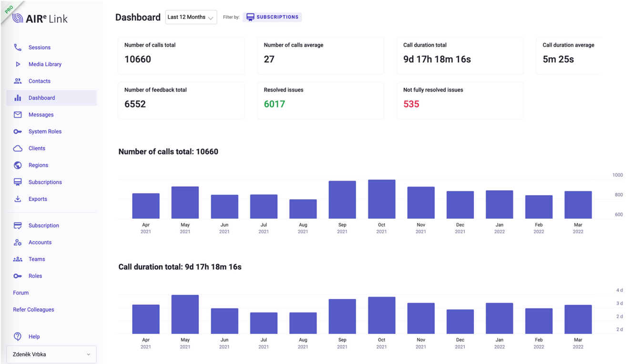Toggle the Subscriptions filter chip

pyautogui.click(x=272, y=17)
